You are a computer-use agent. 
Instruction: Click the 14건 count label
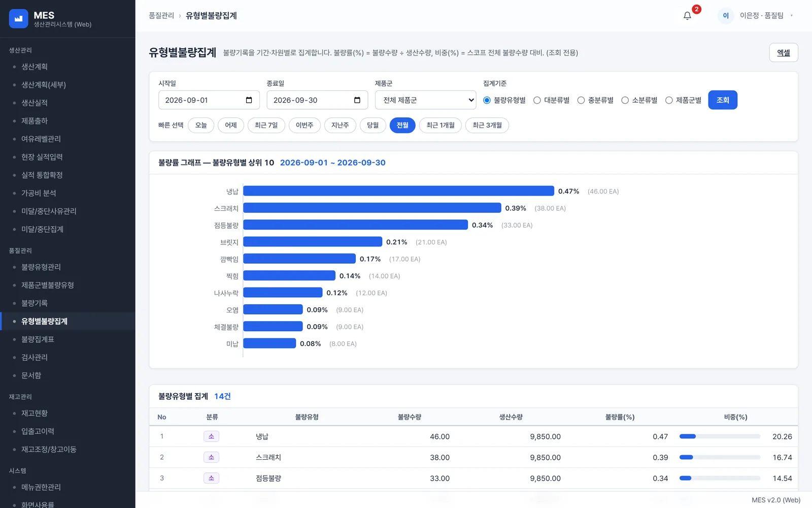[x=222, y=396]
